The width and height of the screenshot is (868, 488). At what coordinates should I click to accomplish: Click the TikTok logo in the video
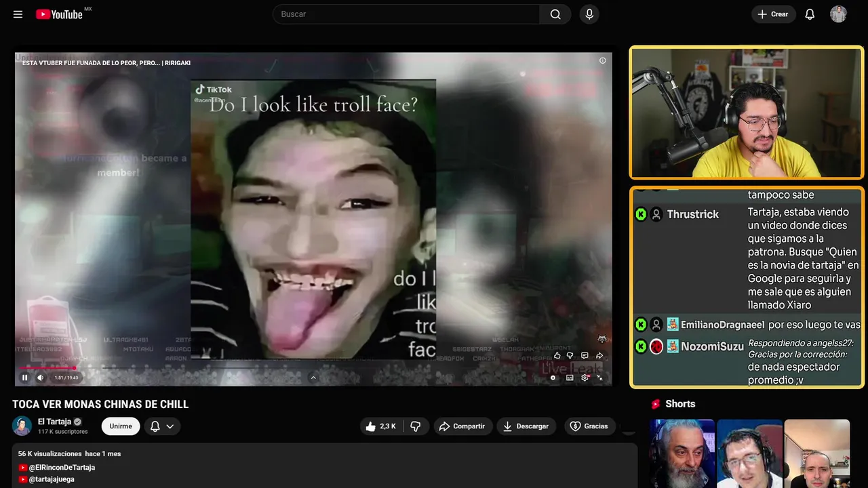(214, 89)
